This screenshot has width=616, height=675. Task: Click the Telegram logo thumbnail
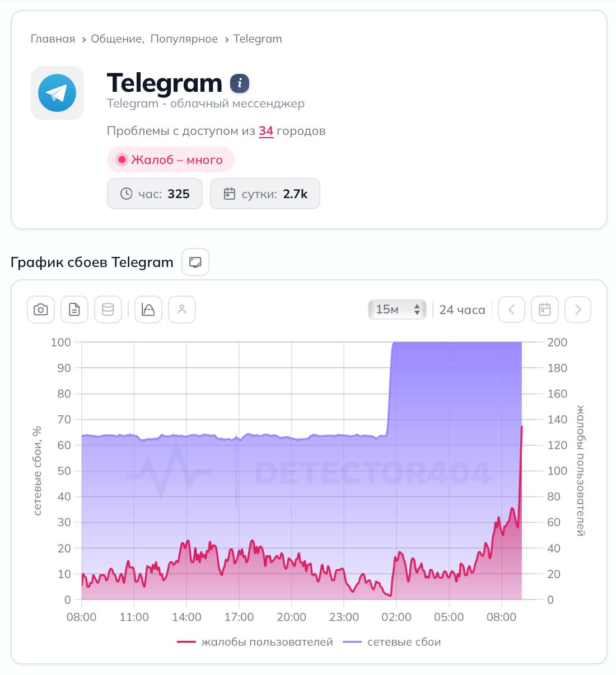pos(57,92)
